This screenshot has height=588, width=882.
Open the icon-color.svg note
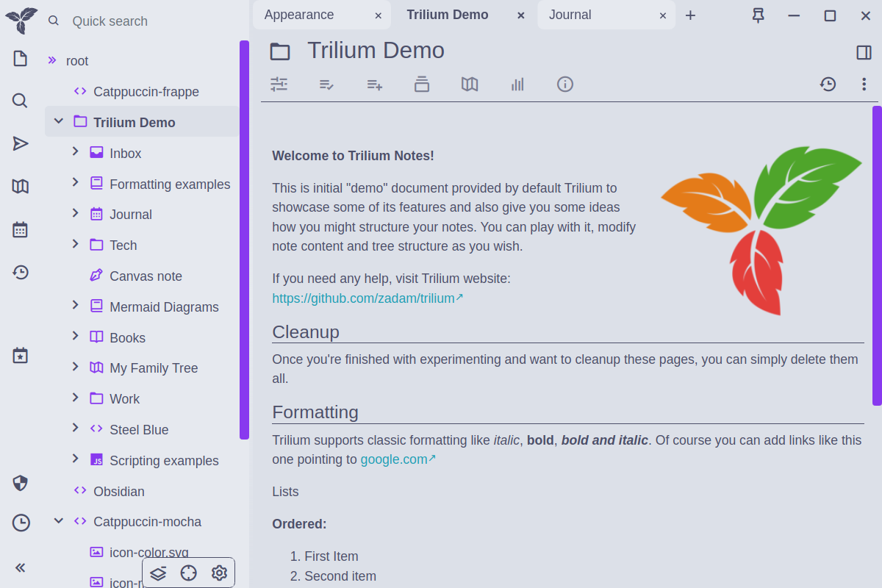(149, 552)
